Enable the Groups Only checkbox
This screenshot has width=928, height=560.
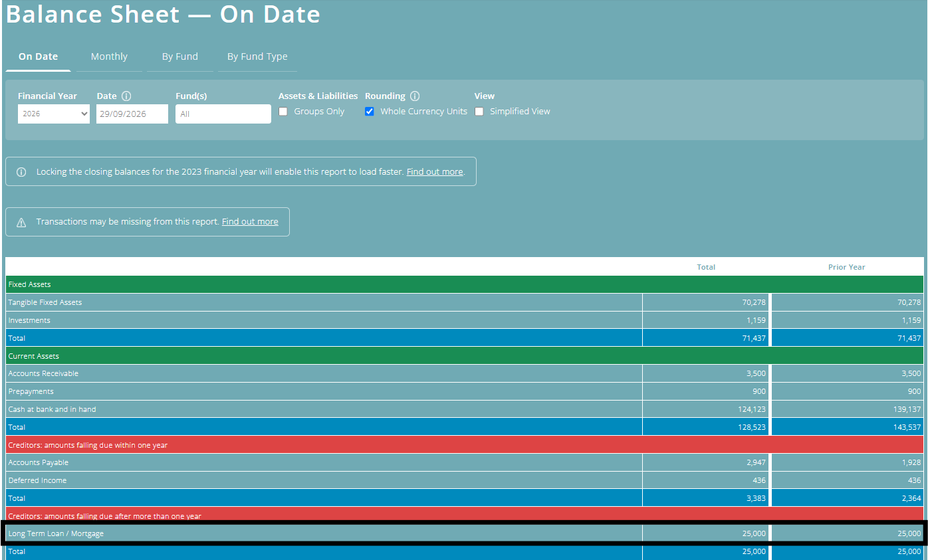click(x=283, y=112)
